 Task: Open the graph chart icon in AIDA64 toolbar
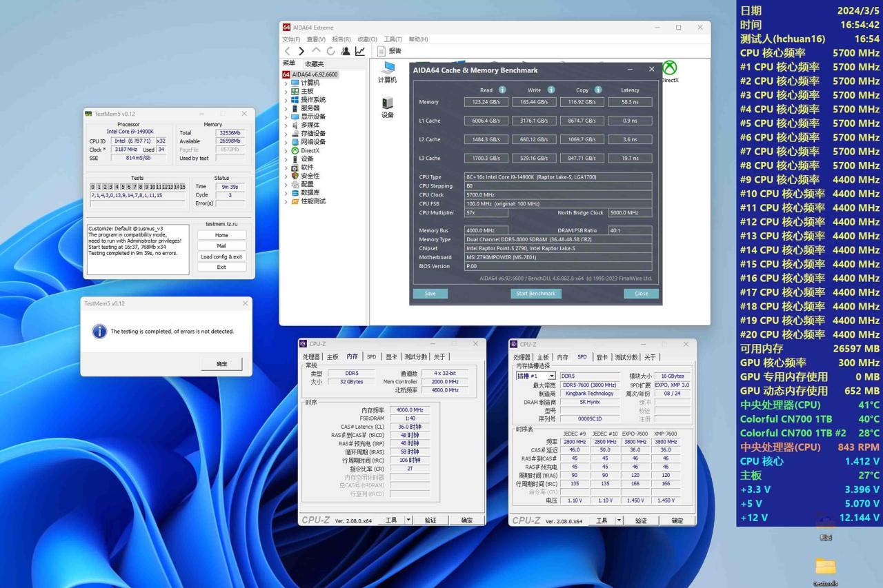tap(360, 51)
